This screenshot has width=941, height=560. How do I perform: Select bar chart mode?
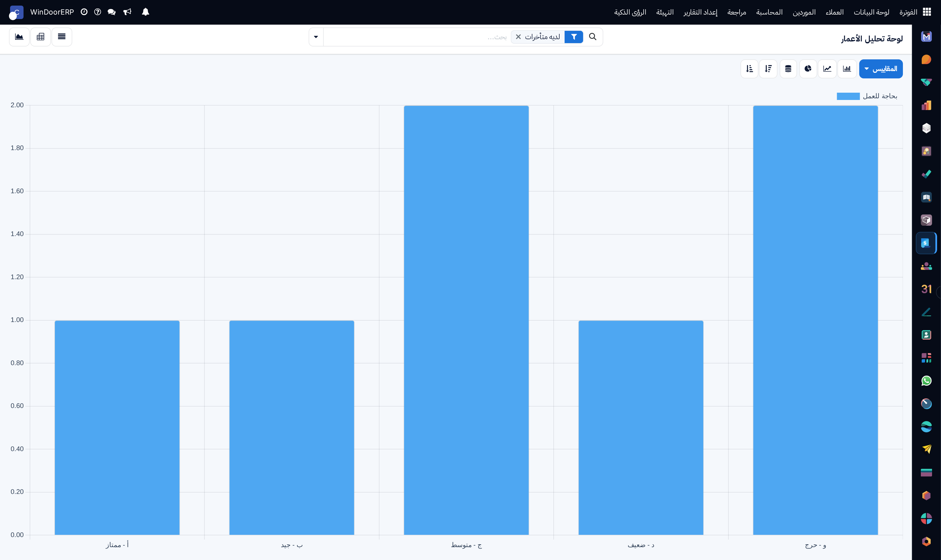pos(847,69)
